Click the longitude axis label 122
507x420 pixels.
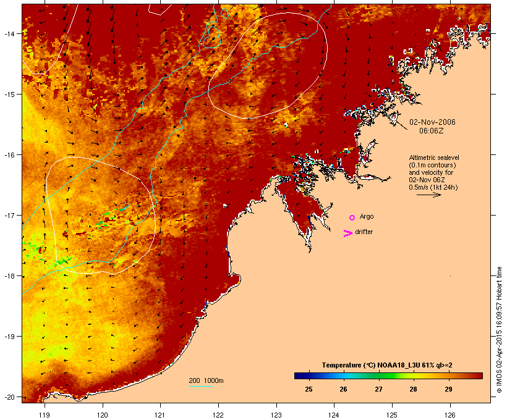(218, 415)
